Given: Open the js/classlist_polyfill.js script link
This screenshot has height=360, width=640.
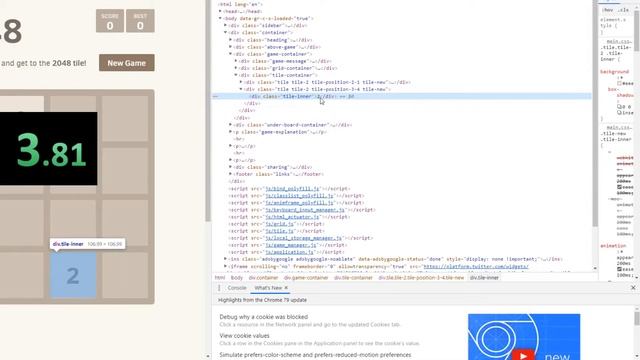Looking at the screenshot, I should coord(299,196).
